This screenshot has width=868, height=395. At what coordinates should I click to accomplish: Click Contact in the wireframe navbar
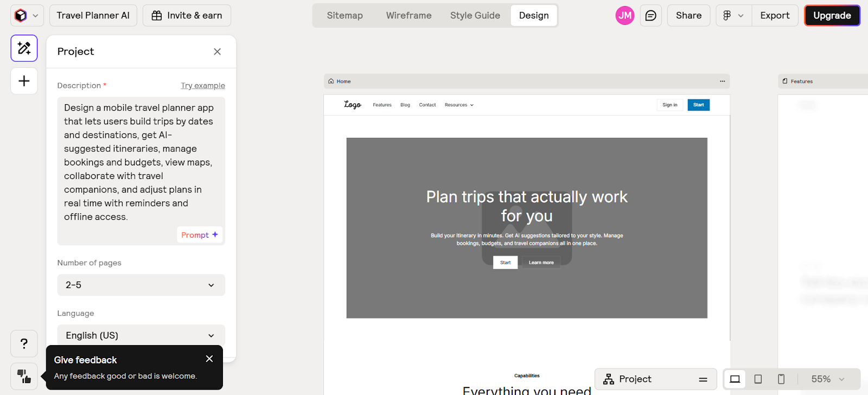(x=427, y=105)
